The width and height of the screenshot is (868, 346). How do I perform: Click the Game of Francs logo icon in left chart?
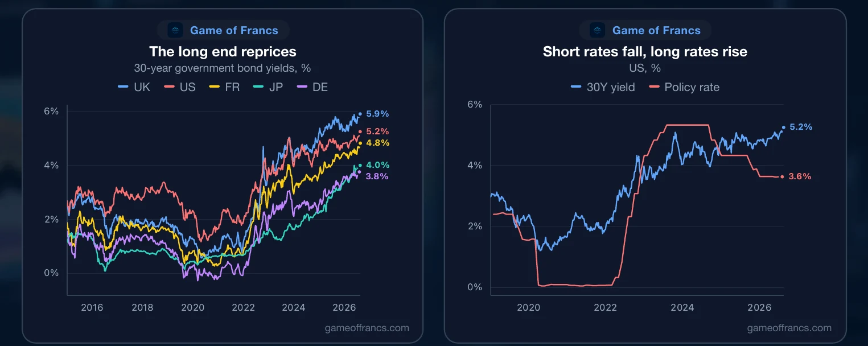point(175,30)
